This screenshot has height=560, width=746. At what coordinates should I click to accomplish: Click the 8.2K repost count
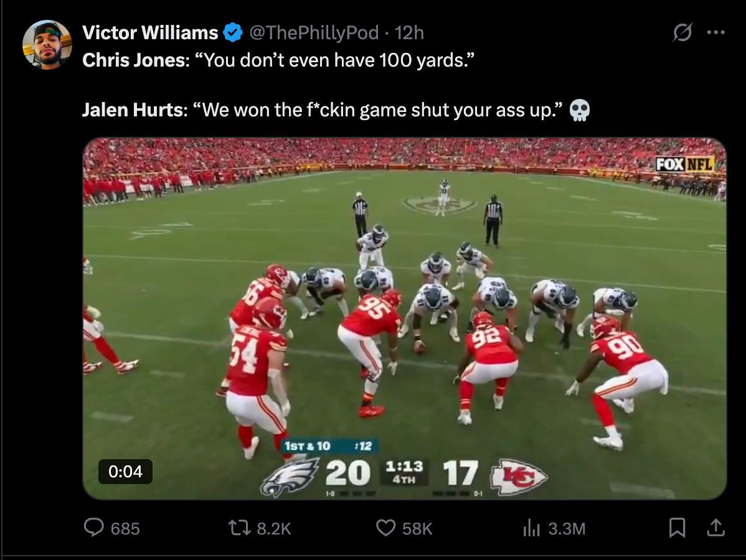tap(273, 529)
